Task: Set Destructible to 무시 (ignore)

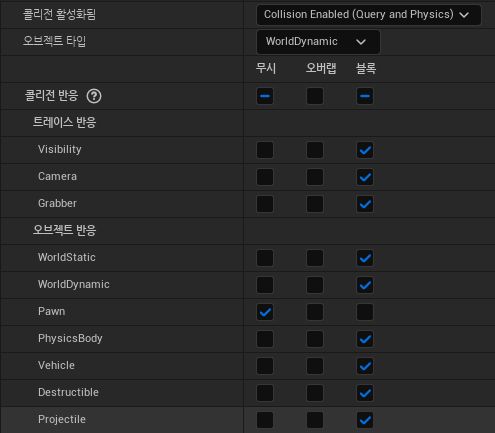Action: pos(265,393)
